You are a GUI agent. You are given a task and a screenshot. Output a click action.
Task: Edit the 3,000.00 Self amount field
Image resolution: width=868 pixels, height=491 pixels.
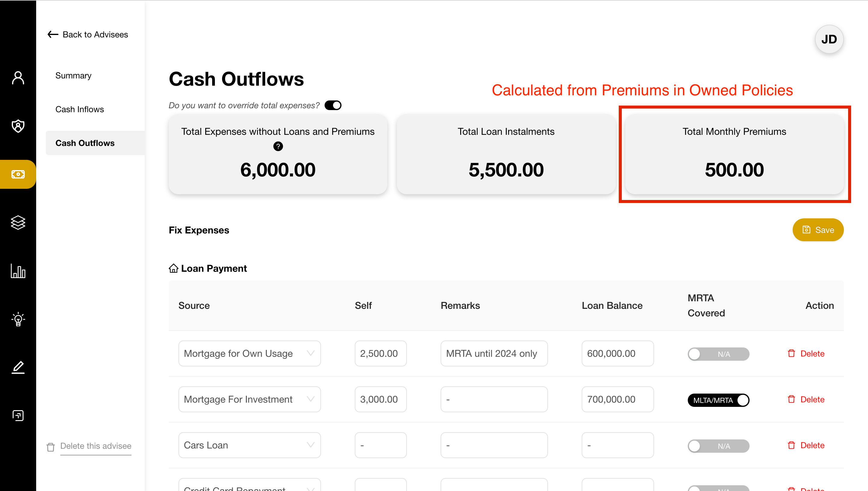(380, 399)
